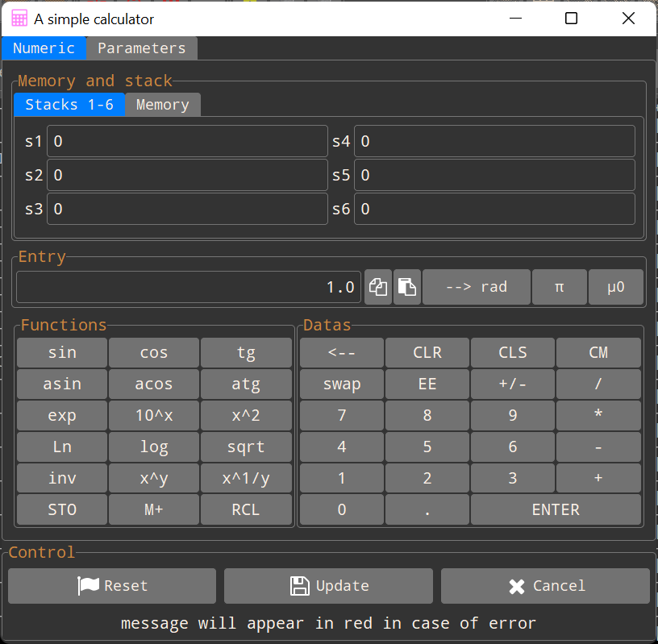Insert the μ0 constant

pos(615,287)
